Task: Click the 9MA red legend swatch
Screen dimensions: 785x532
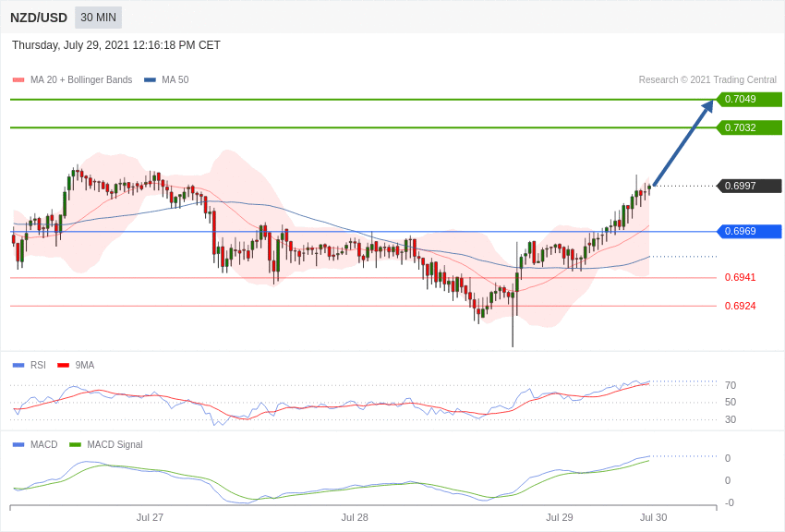Action: (64, 366)
